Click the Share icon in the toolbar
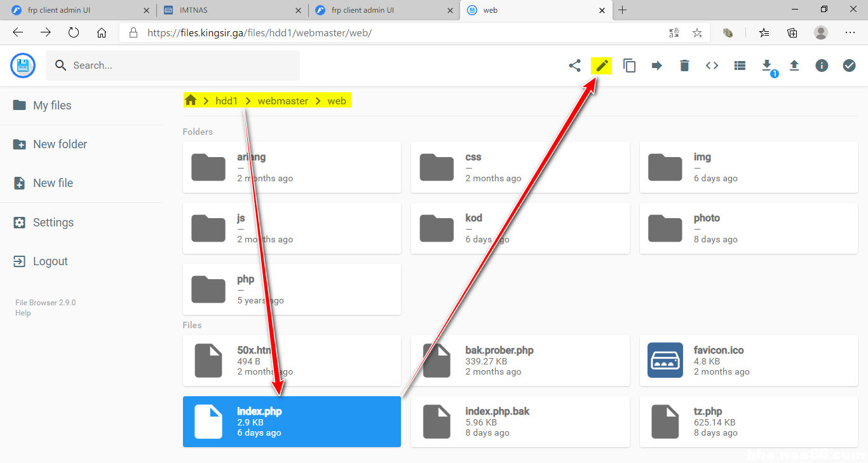The height and width of the screenshot is (463, 868). pos(574,66)
